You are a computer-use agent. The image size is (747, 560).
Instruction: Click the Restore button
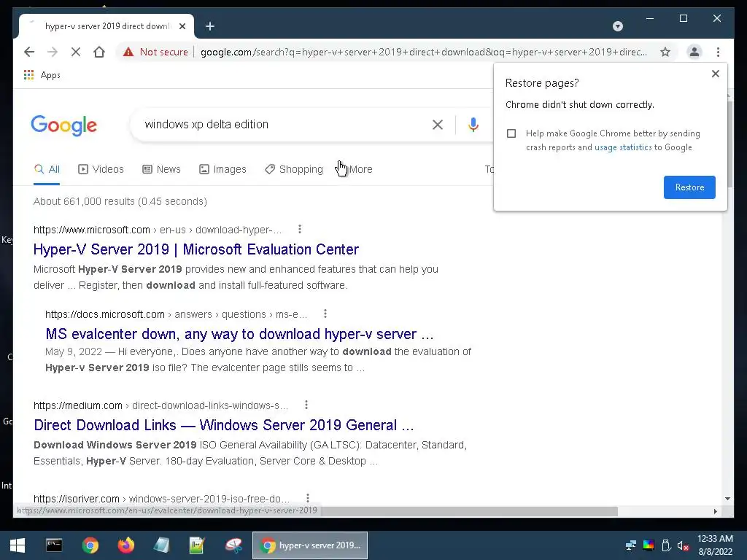pos(689,187)
